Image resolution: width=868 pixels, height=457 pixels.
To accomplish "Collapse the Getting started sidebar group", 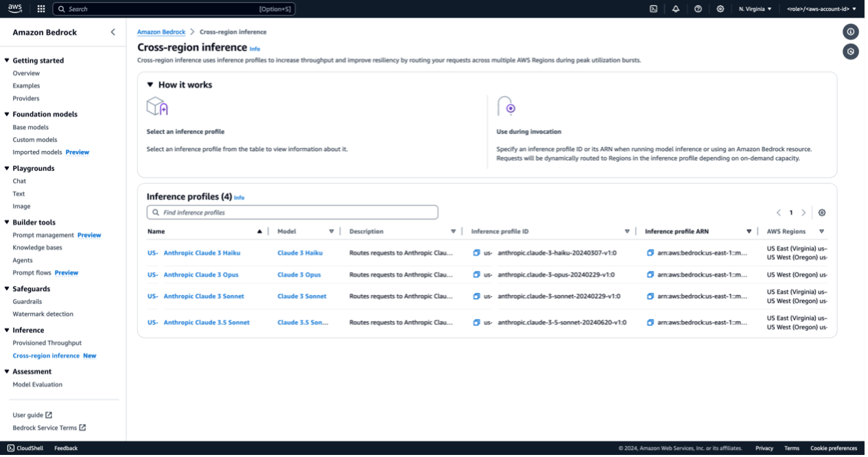I will click(6, 60).
